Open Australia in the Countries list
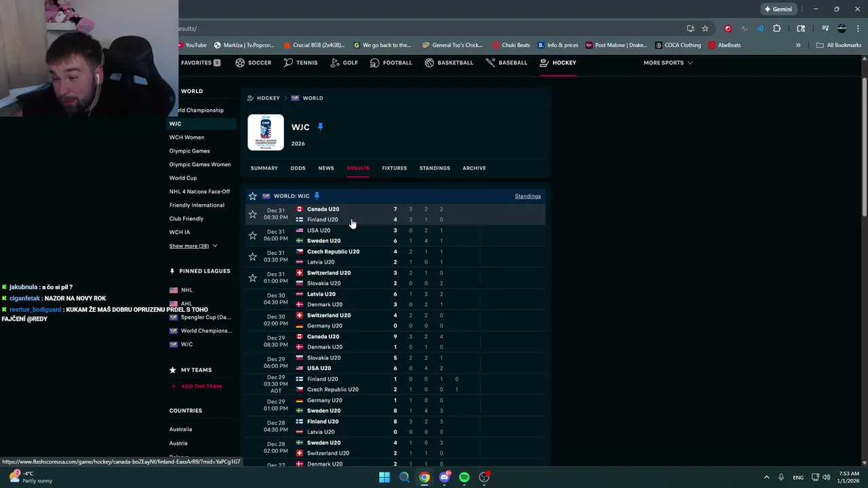This screenshot has width=868, height=488. tap(180, 429)
